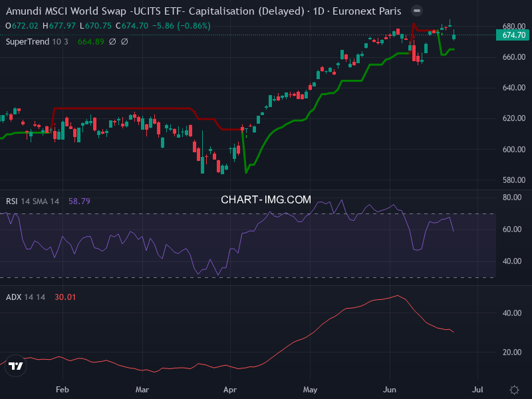
Task: Click 40.00 on the ADX axis
Action: point(512,313)
